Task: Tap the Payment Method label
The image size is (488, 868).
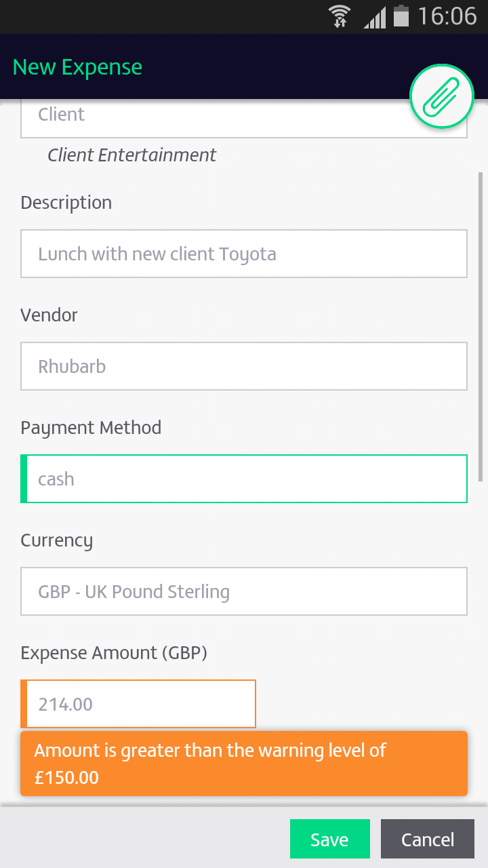Action: (x=91, y=428)
